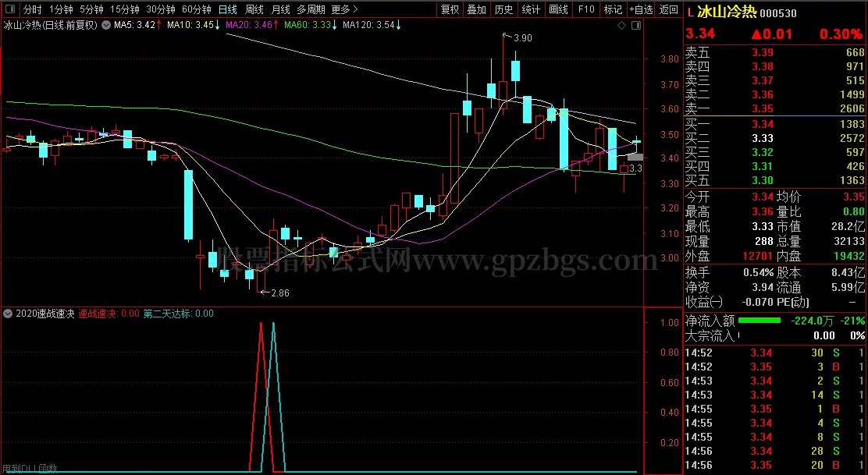Select the 卖二 ask row at 3.36
The width and height of the screenshot is (868, 475).
click(775, 94)
